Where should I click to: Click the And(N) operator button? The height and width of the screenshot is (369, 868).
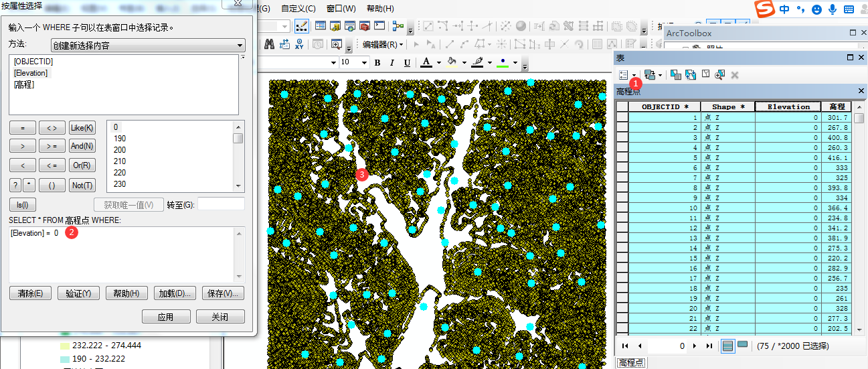point(82,146)
